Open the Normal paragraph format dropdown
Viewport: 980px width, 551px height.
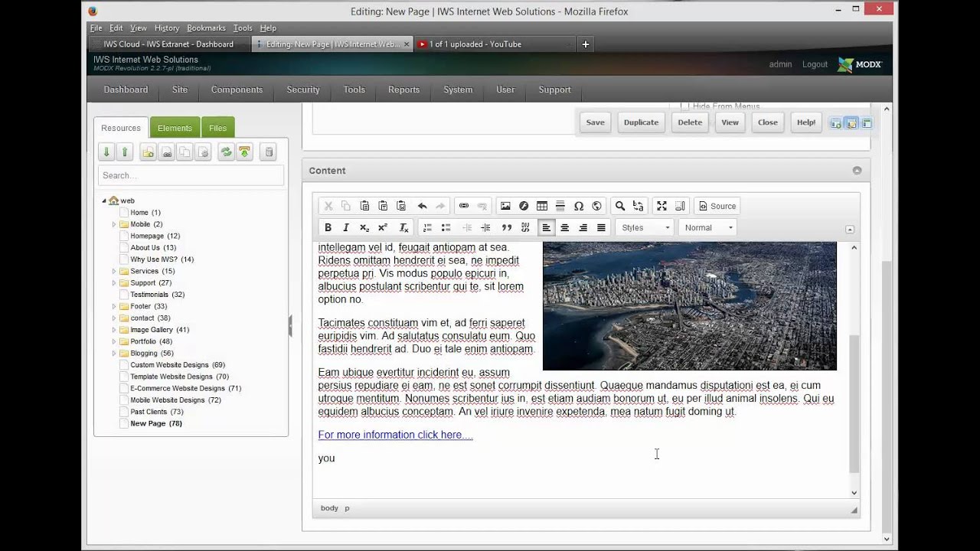pyautogui.click(x=708, y=227)
